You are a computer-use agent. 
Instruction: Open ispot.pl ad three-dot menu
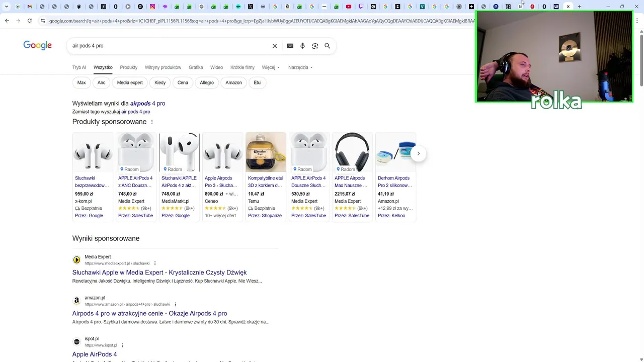pyautogui.click(x=122, y=345)
